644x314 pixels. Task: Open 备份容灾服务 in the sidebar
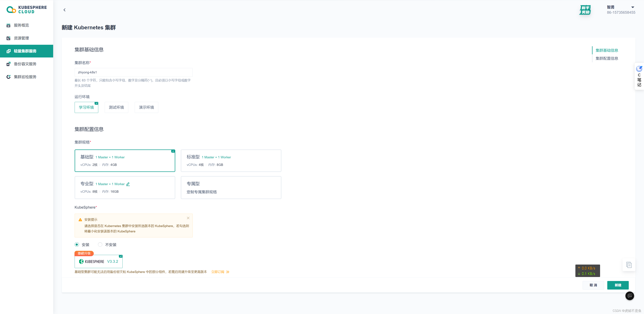26,64
